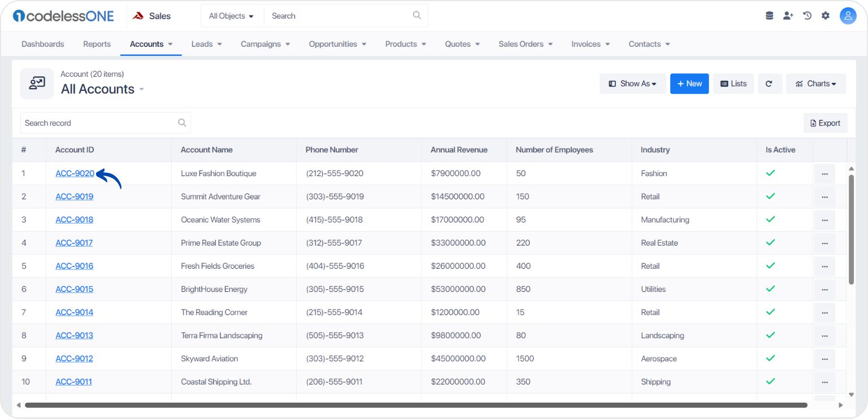Open the history clock icon
The width and height of the screenshot is (868, 419).
tap(808, 16)
